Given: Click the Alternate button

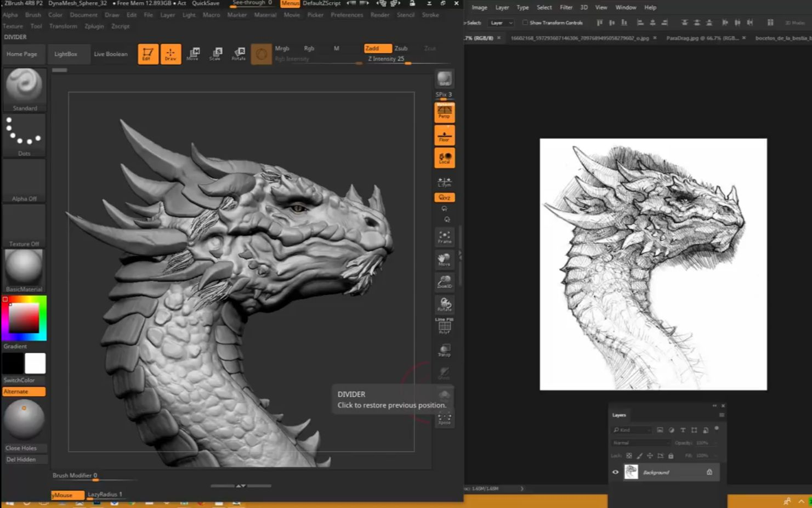Looking at the screenshot, I should point(24,392).
